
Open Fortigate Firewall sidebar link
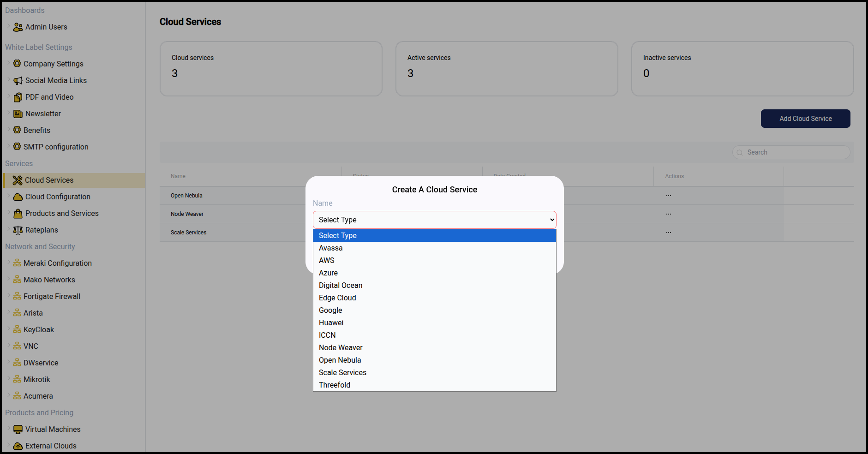[52, 297]
